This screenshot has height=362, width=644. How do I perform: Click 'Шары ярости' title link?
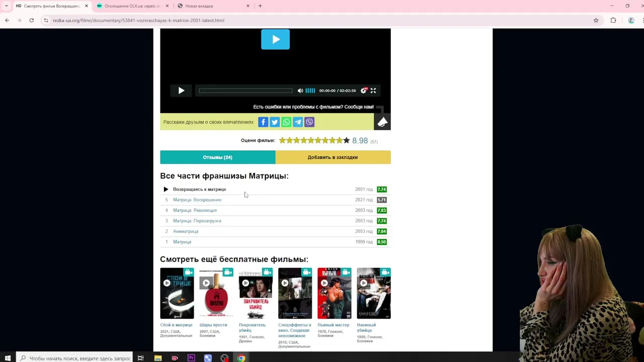pos(213,325)
